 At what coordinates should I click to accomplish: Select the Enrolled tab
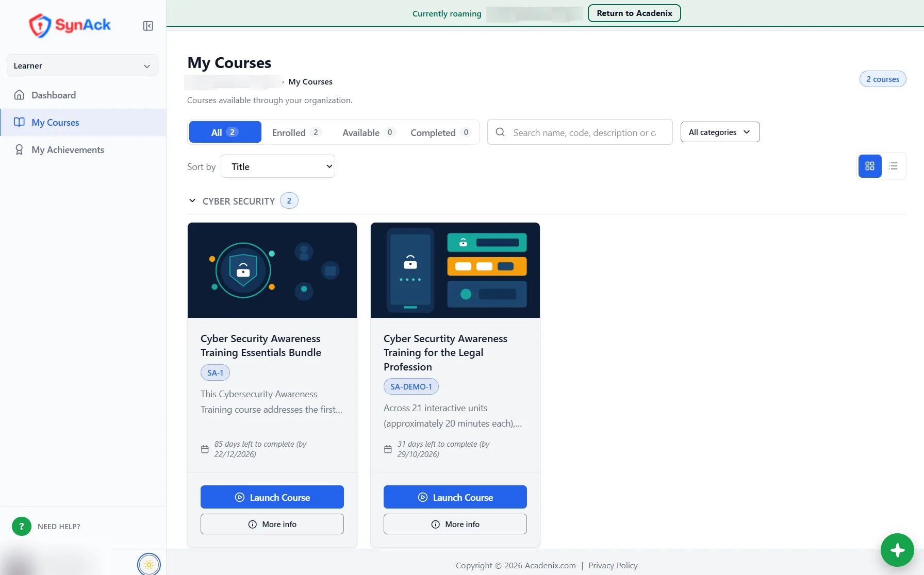[x=297, y=132]
